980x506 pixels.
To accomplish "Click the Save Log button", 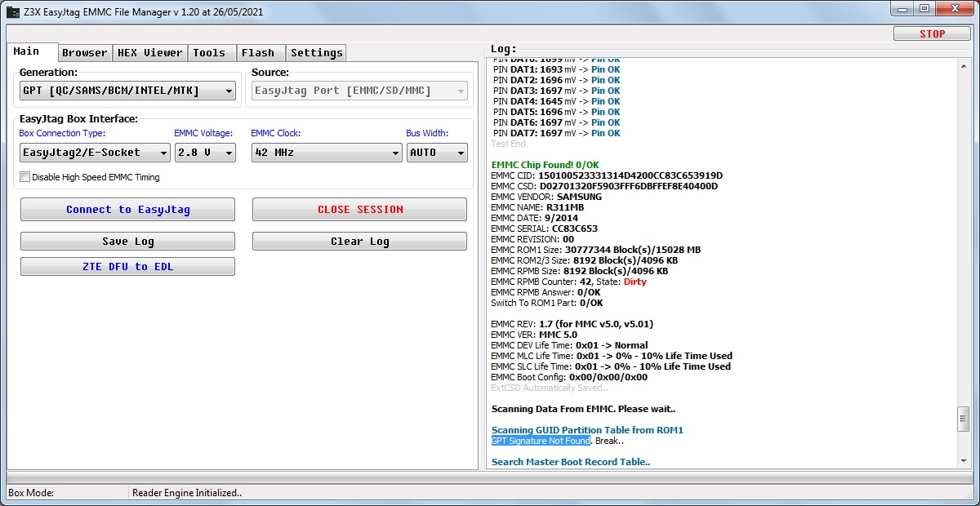I will tap(127, 242).
